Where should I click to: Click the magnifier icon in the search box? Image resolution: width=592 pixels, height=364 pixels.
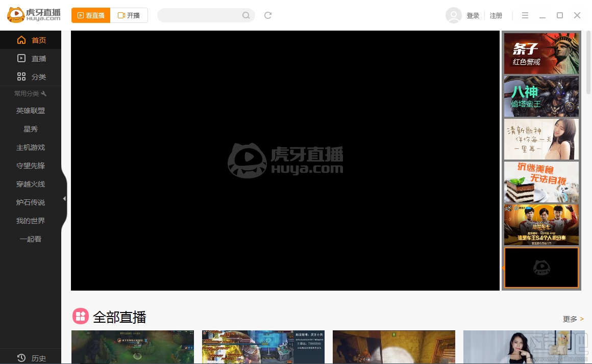(x=246, y=15)
